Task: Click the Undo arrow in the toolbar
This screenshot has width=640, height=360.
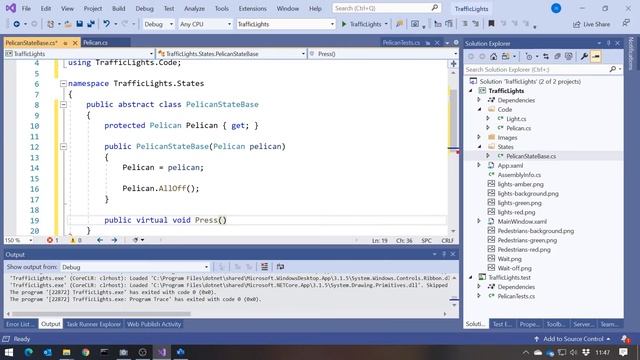Action: click(x=107, y=24)
